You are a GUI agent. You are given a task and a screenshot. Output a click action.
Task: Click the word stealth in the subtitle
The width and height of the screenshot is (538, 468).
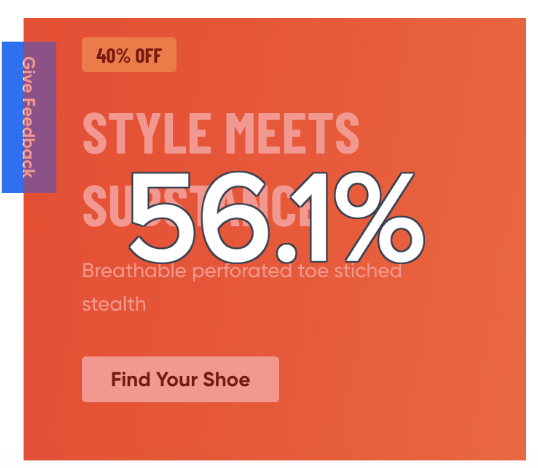pyautogui.click(x=114, y=304)
